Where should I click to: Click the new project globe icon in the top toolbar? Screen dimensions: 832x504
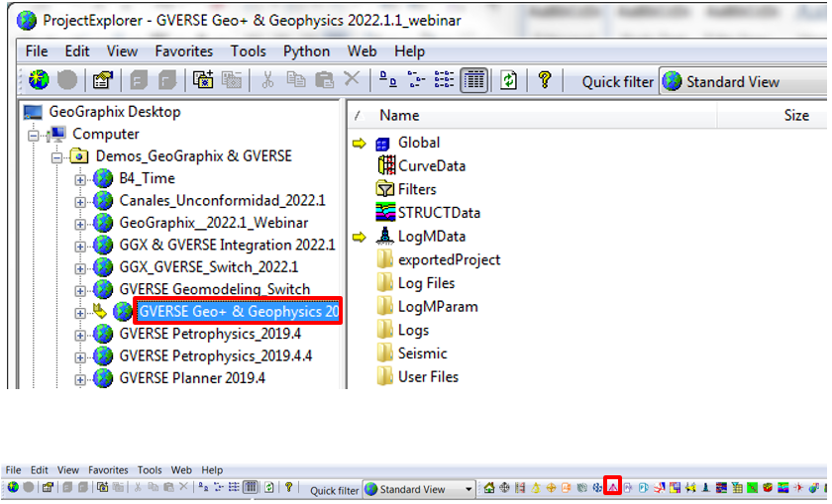click(x=39, y=80)
